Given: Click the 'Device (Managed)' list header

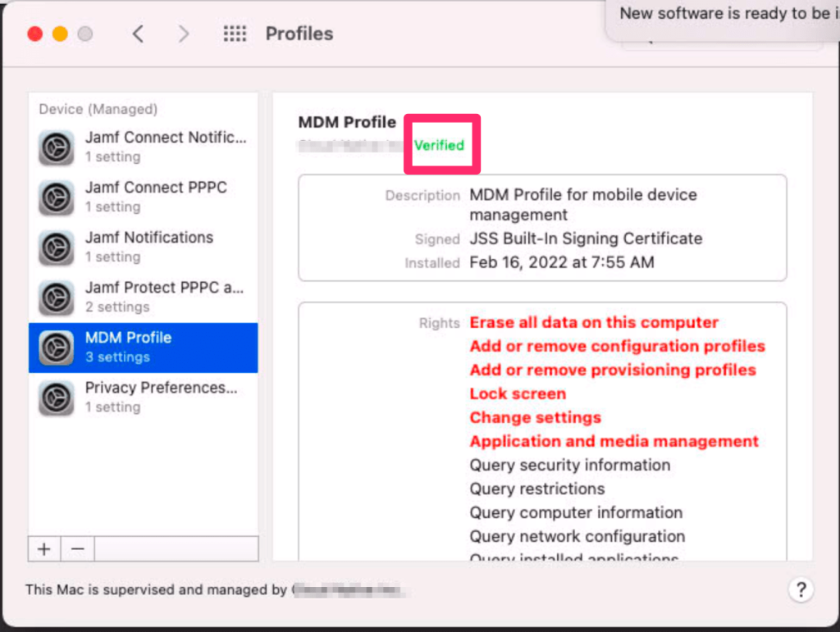Looking at the screenshot, I should pos(98,109).
